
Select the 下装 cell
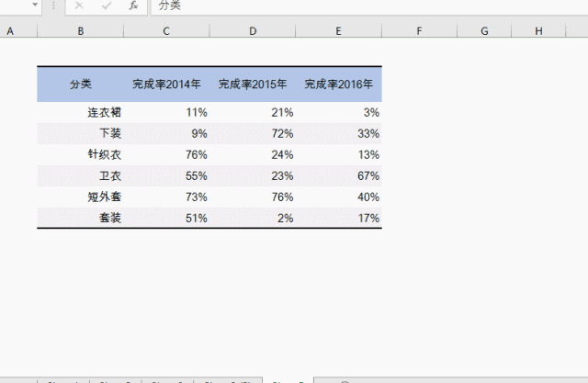point(80,133)
